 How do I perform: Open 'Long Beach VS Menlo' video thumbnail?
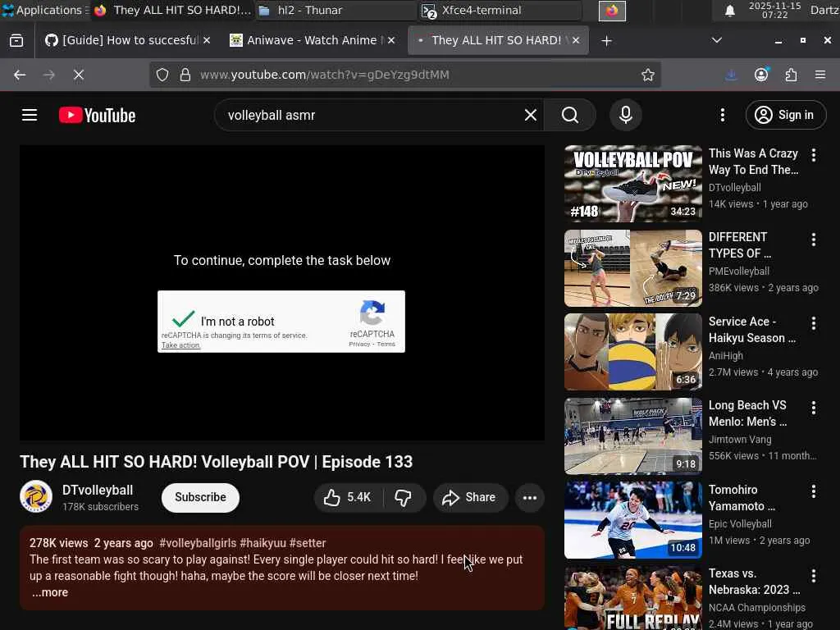(632, 436)
